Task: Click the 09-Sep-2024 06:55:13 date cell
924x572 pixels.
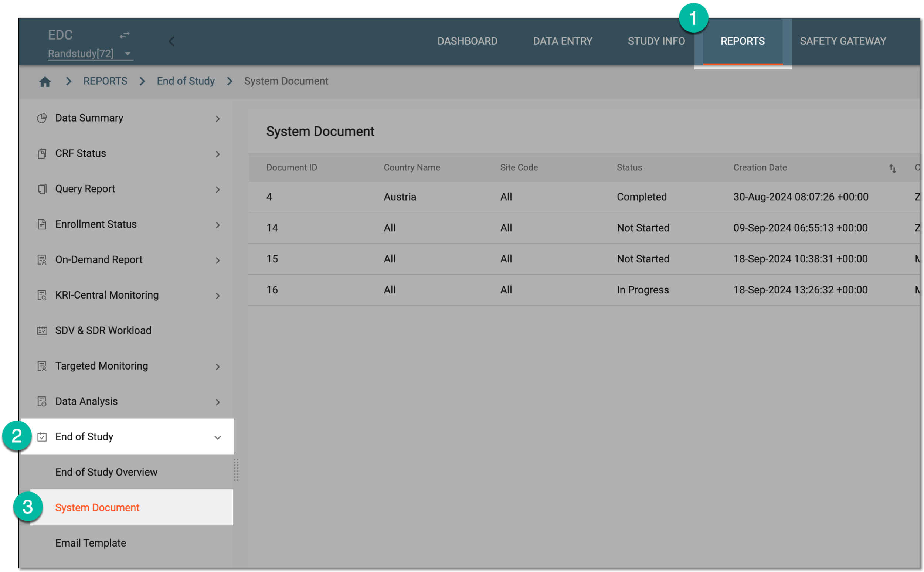Action: click(800, 228)
